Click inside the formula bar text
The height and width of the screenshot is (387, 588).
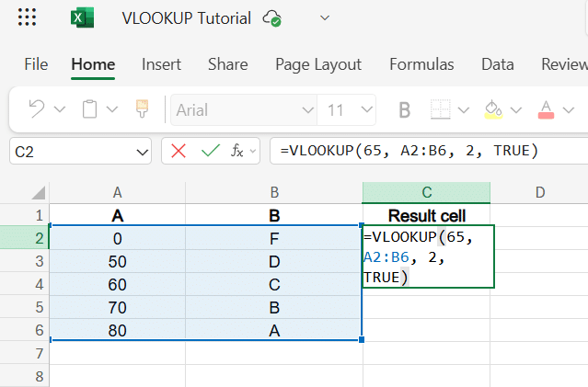click(409, 151)
